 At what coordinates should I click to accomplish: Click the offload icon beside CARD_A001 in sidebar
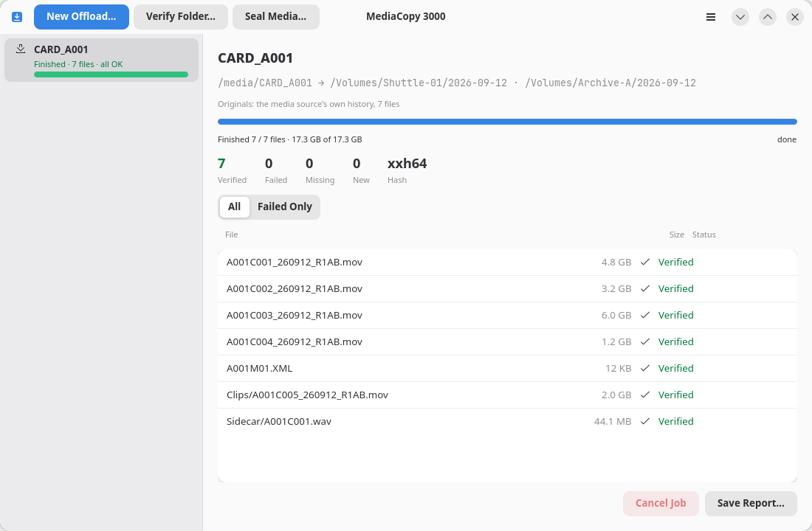(x=20, y=49)
